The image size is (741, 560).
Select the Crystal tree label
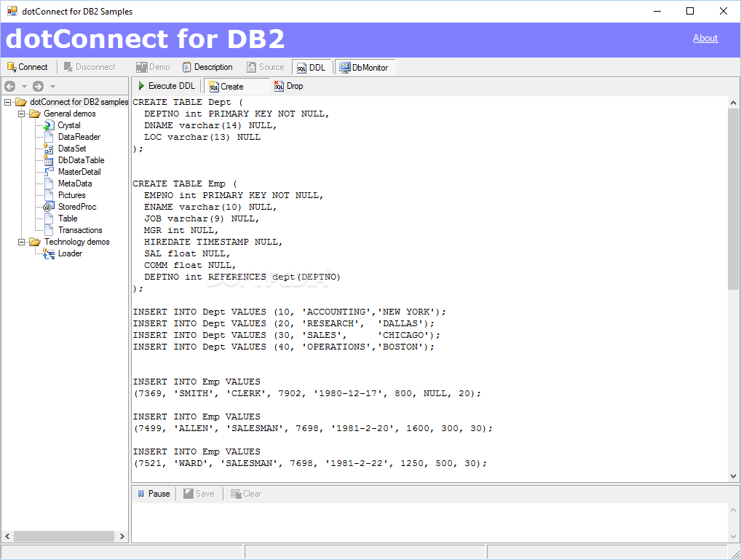pos(69,126)
